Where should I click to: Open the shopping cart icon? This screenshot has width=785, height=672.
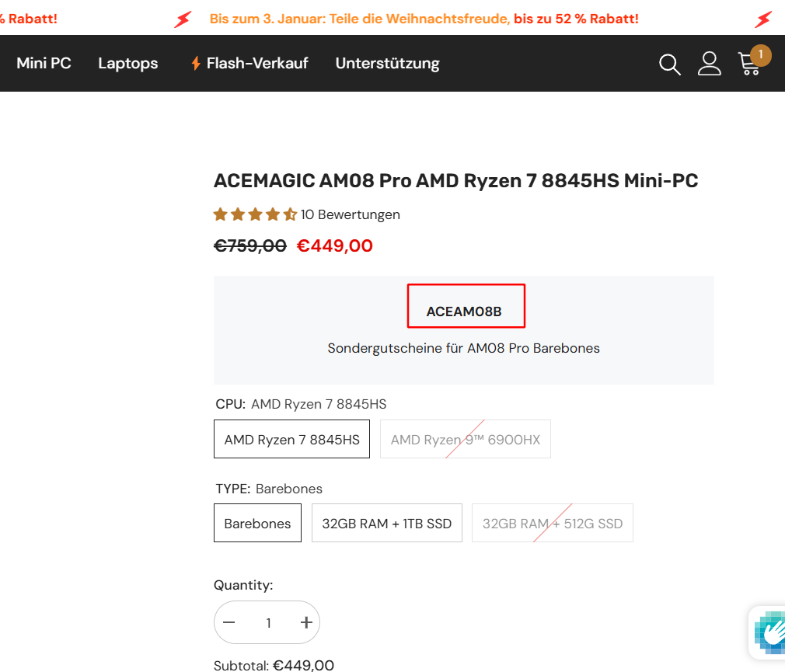click(749, 64)
